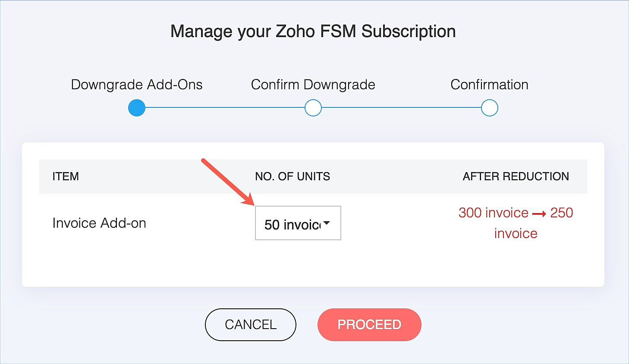The width and height of the screenshot is (629, 364).
Task: Click the large red annotation arrow
Action: tap(227, 182)
